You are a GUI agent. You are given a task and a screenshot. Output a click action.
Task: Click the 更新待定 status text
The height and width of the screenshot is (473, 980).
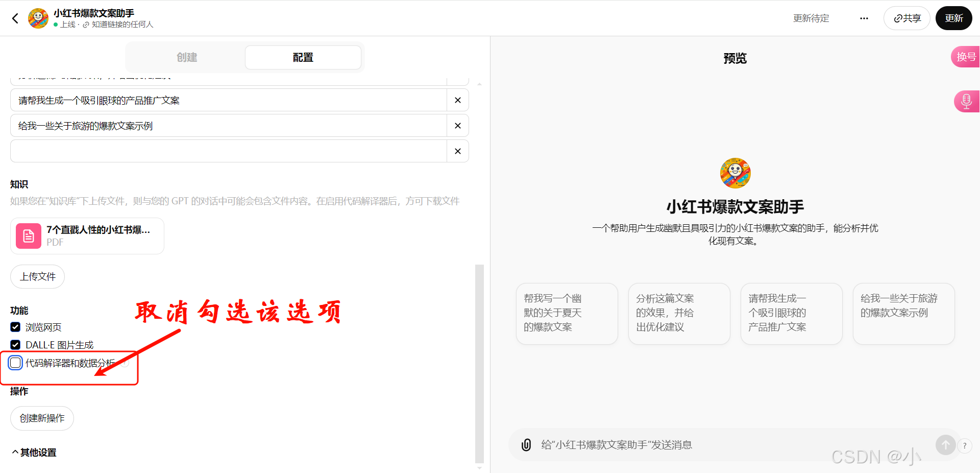point(811,18)
